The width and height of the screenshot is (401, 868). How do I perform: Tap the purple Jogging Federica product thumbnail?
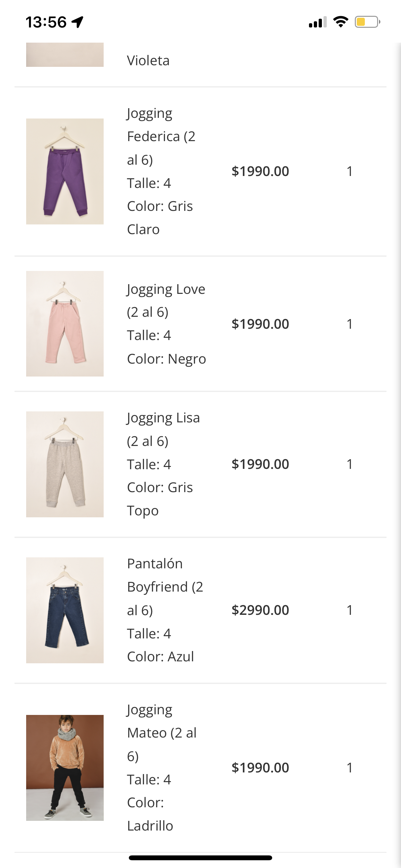65,171
